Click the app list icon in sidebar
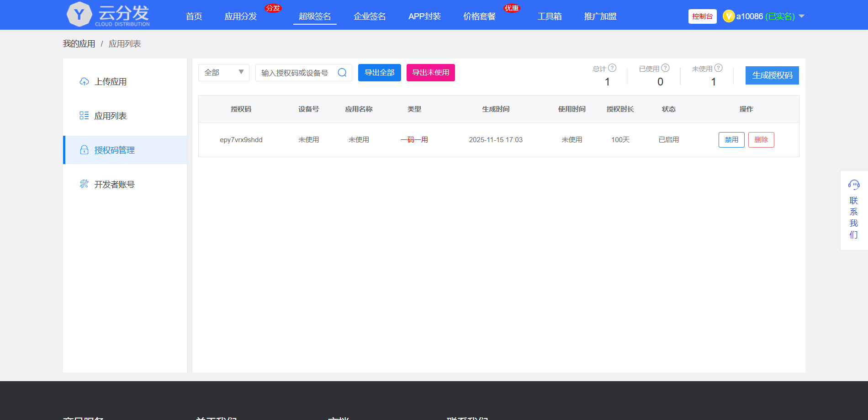 coord(84,116)
